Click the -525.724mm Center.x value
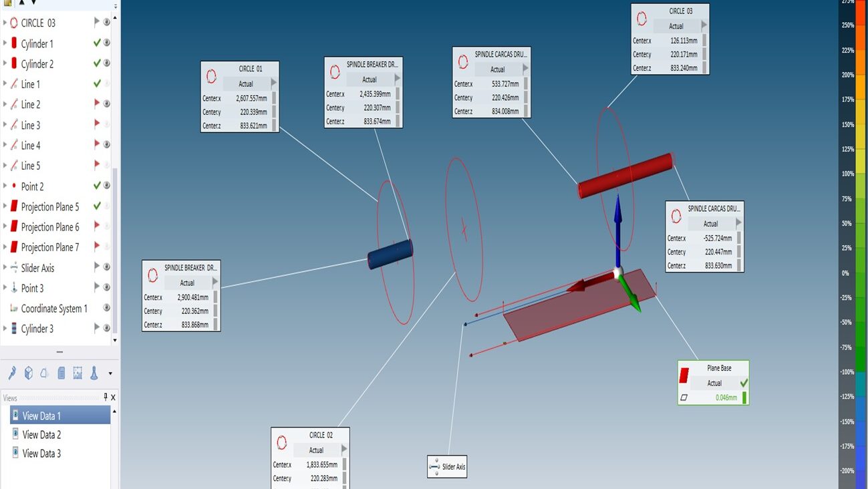Viewport: 868px width, 489px height. coord(718,238)
